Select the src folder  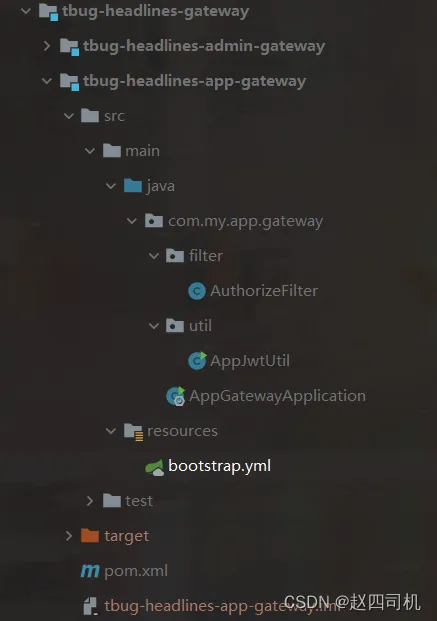coord(114,116)
